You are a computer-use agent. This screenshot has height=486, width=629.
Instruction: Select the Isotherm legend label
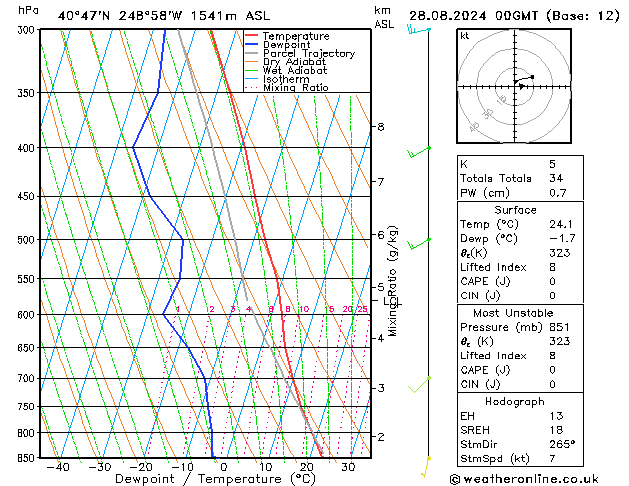(286, 79)
